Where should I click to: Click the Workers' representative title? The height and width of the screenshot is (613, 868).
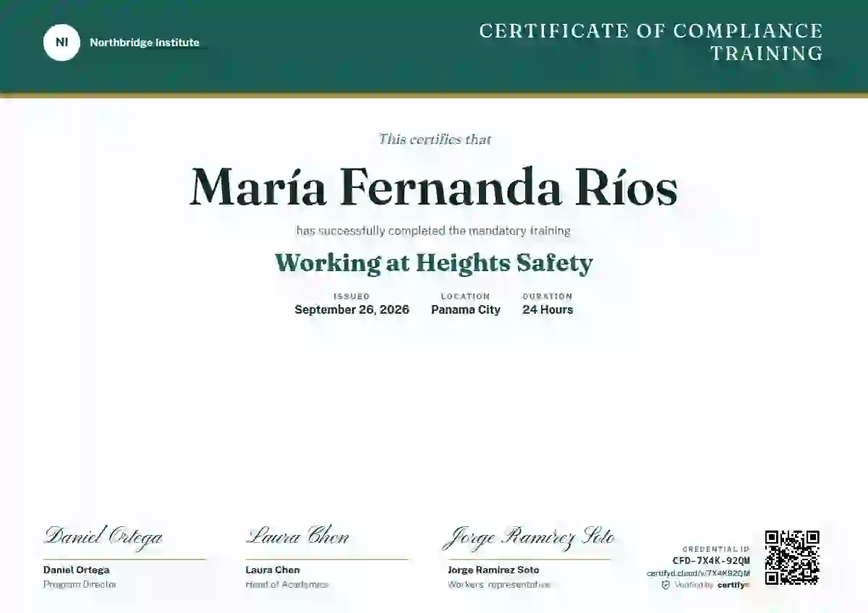(x=499, y=585)
